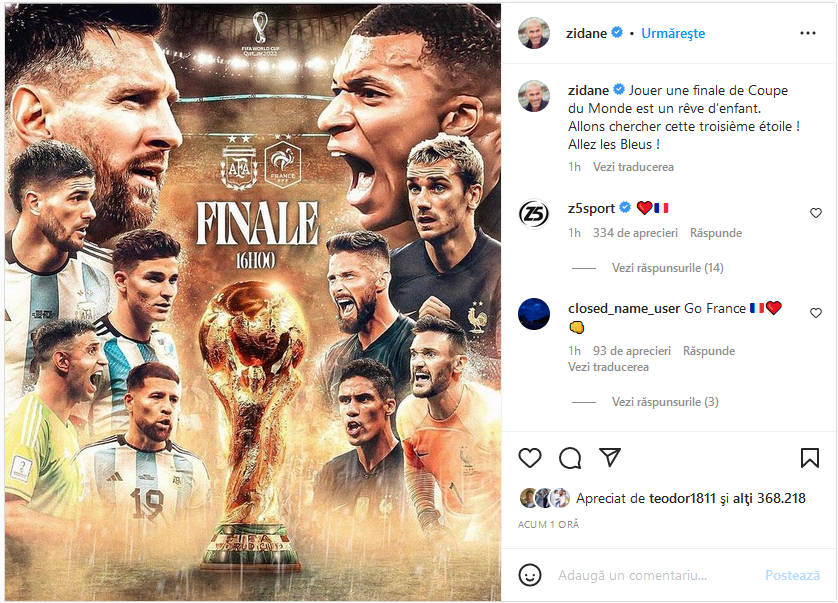Screen dimensions: 838x603
Task: Expand Vezi răspunsurile (14) replies
Action: click(668, 268)
